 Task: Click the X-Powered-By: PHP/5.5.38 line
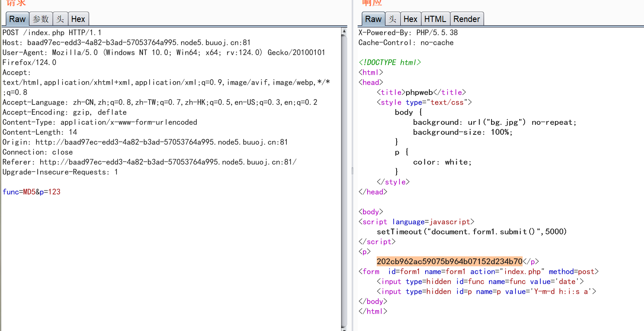coord(408,33)
